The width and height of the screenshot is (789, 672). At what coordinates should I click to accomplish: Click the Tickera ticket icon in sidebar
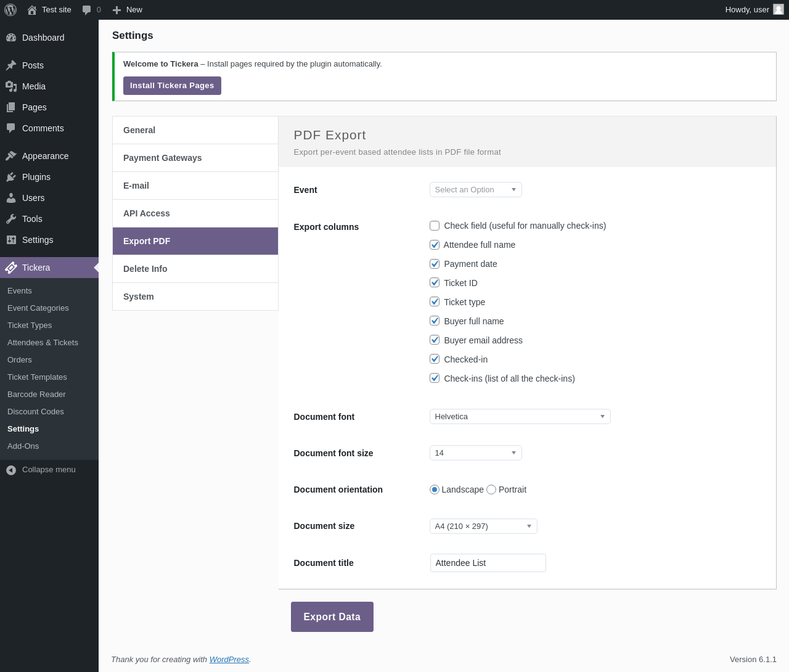point(11,268)
